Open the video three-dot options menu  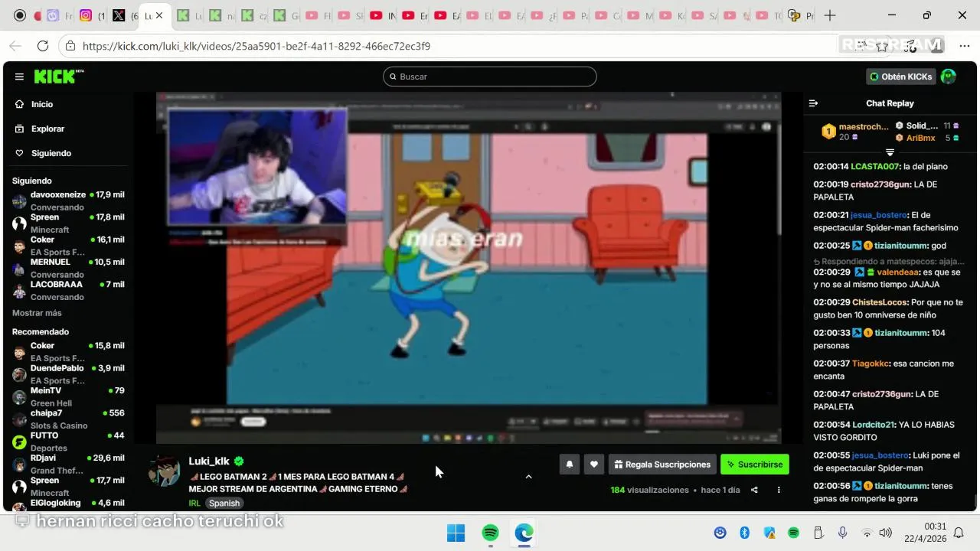(779, 490)
